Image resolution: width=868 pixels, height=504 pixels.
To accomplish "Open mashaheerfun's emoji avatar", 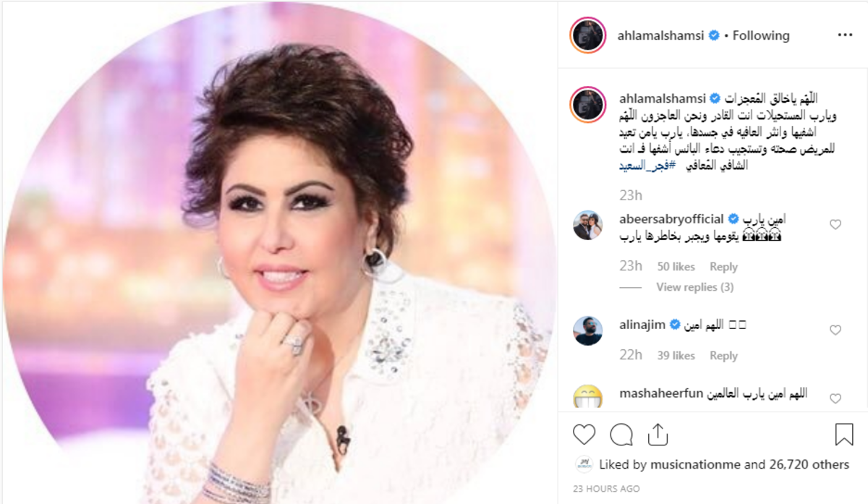I will (x=587, y=396).
